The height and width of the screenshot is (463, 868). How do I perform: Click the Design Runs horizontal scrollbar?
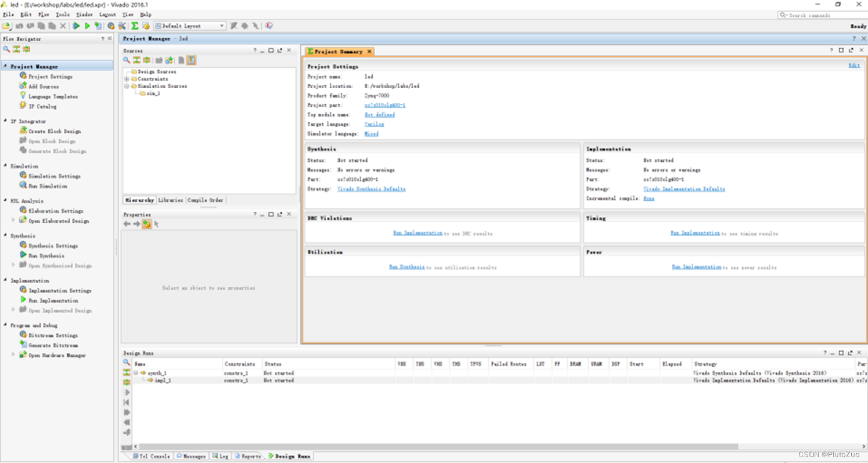[435, 447]
